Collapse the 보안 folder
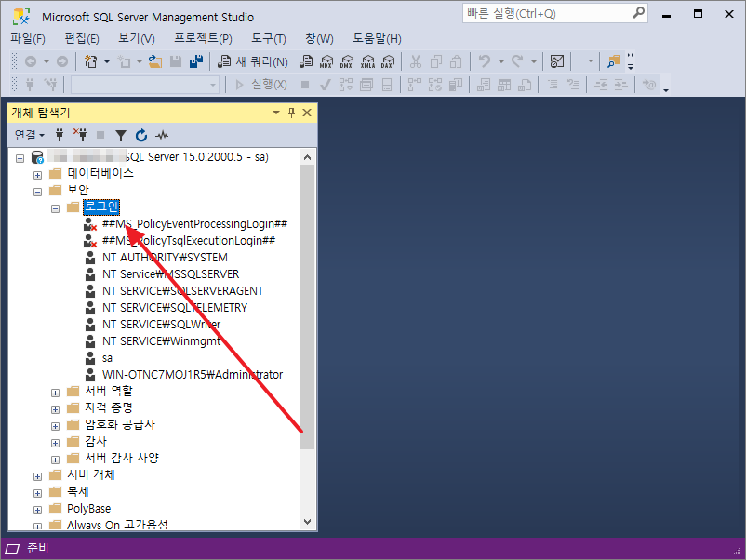Viewport: 746px width, 560px height. click(37, 192)
